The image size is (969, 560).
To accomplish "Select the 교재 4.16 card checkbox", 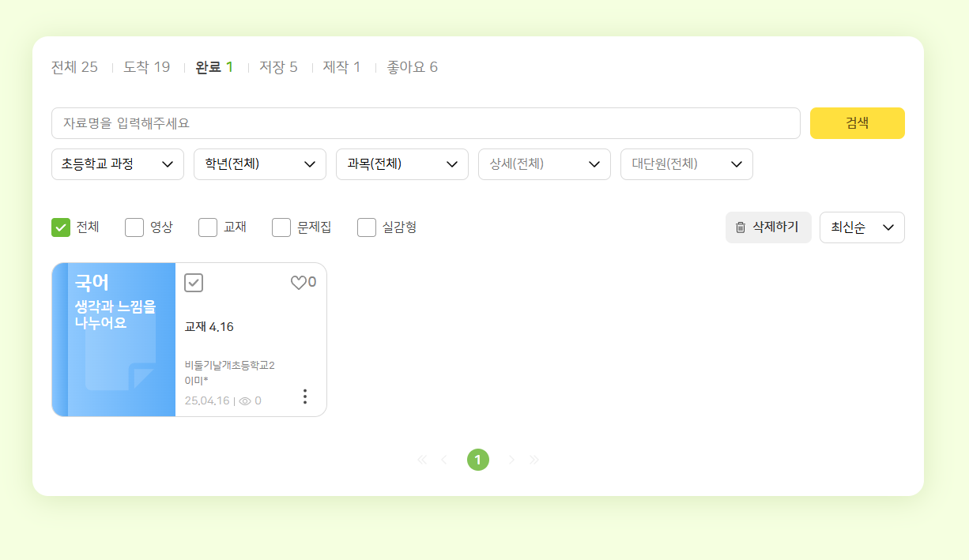I will coord(194,283).
